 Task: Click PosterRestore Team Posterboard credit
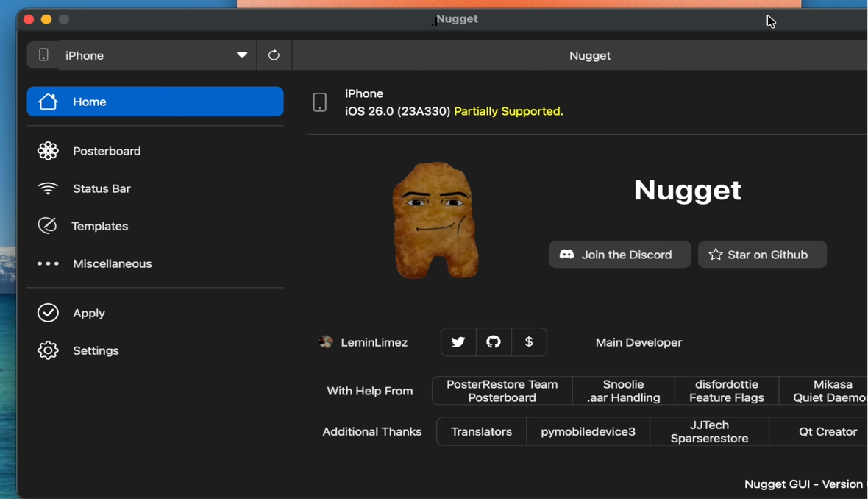(x=502, y=391)
